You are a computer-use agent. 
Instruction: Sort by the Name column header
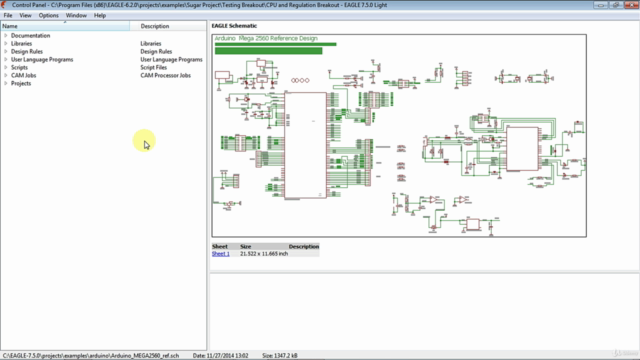coord(65,26)
